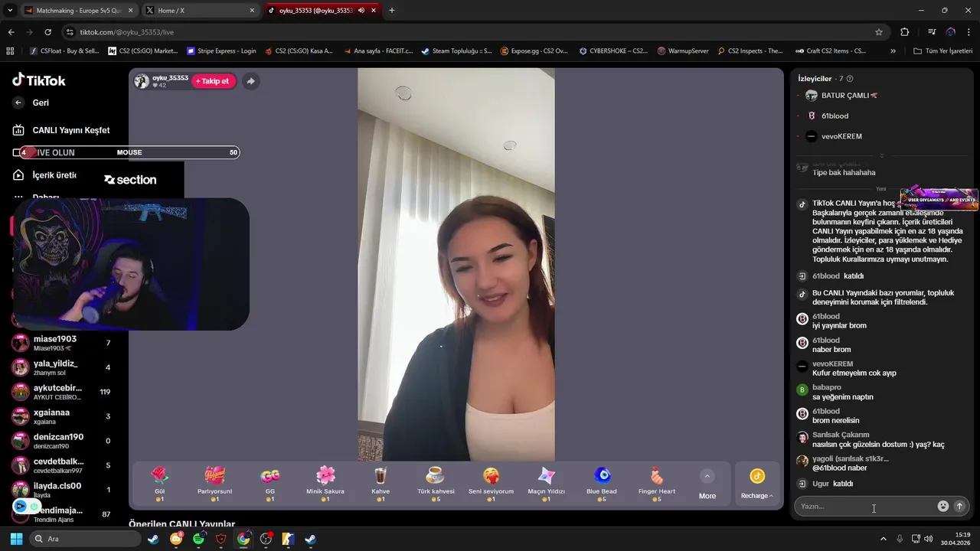This screenshot has width=980, height=551.
Task: Open a new browser tab
Action: (392, 11)
